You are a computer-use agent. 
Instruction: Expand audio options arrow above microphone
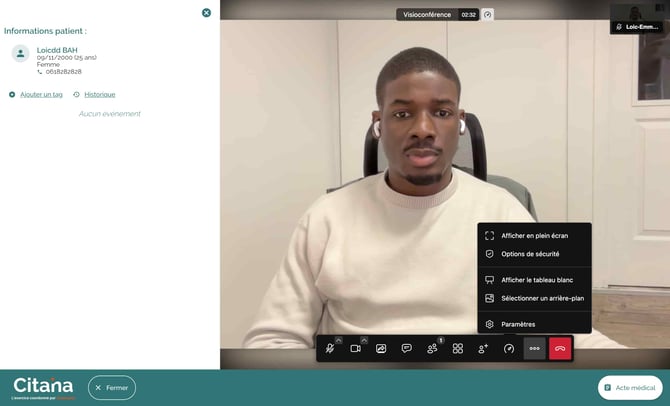point(339,340)
